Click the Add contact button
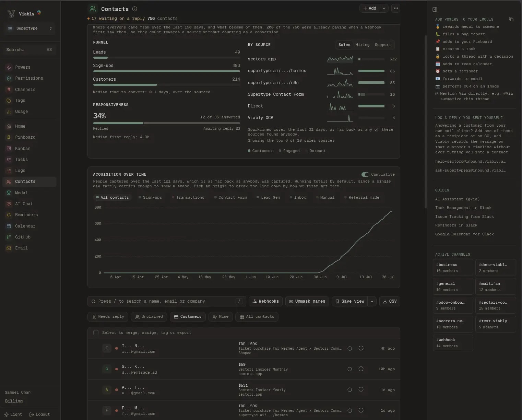This screenshot has height=420, width=522. (370, 8)
